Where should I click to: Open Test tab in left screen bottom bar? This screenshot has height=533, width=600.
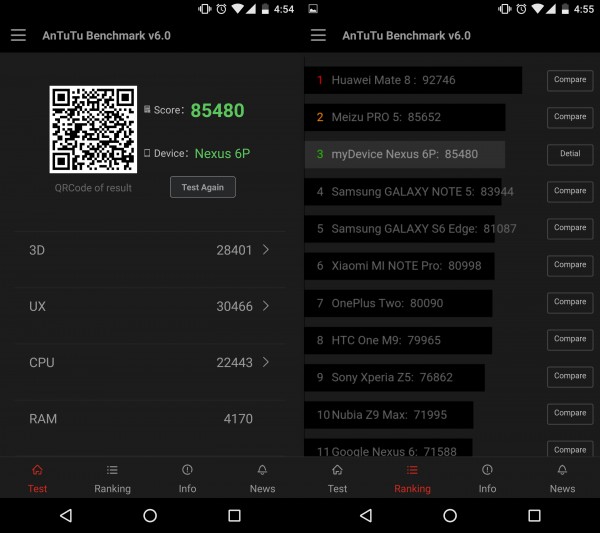(38, 478)
